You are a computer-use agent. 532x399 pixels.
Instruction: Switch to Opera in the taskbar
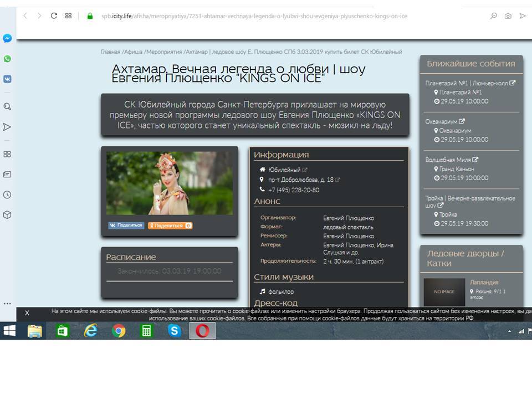point(202,331)
